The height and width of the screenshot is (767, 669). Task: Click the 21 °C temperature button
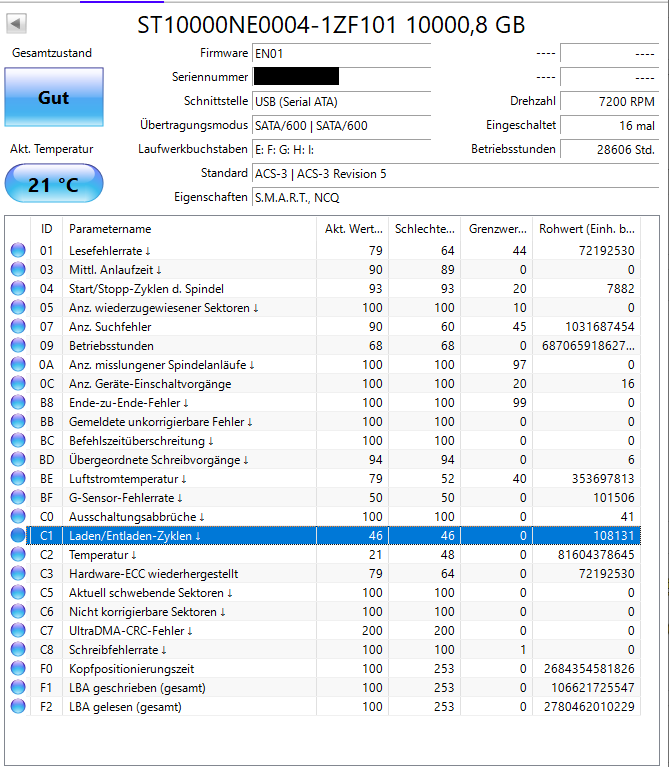54,184
